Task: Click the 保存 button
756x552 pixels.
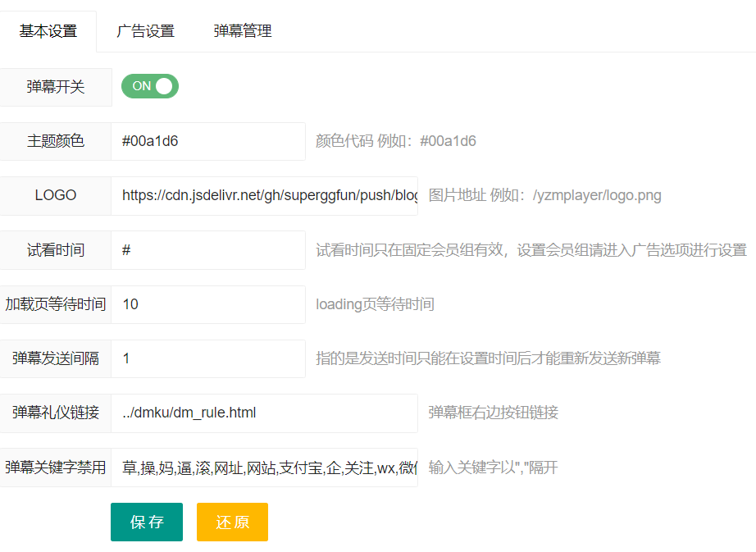Action: click(x=147, y=522)
